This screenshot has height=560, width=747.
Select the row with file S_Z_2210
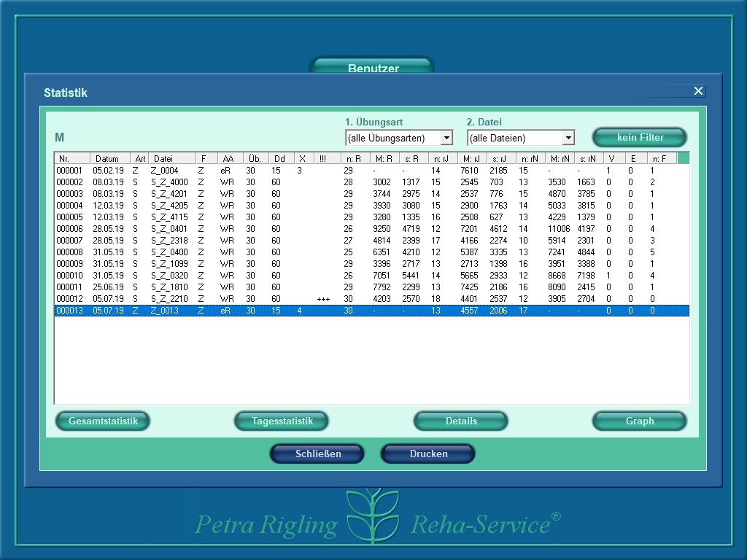click(371, 298)
